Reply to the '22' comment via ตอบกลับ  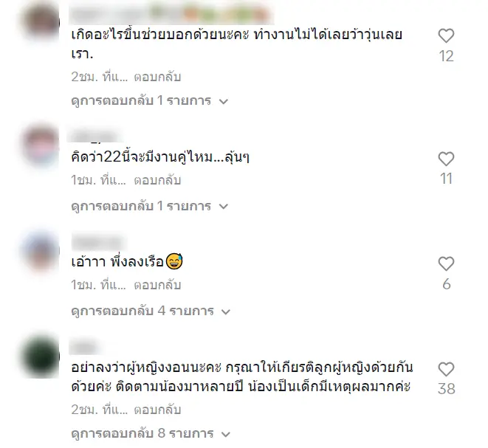(x=157, y=180)
